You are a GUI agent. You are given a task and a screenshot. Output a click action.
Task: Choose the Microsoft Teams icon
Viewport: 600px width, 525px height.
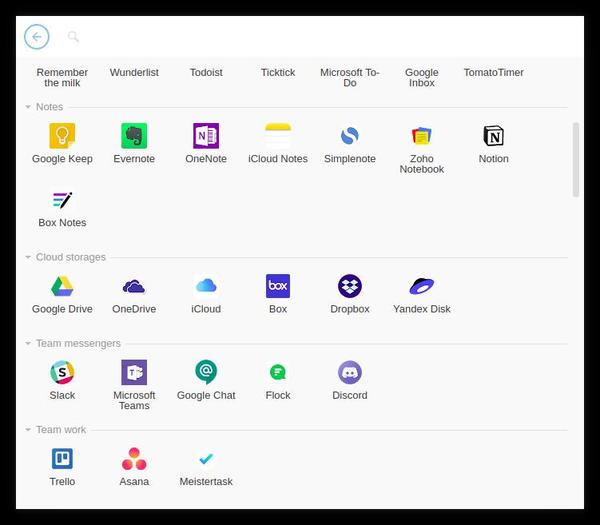tap(134, 372)
